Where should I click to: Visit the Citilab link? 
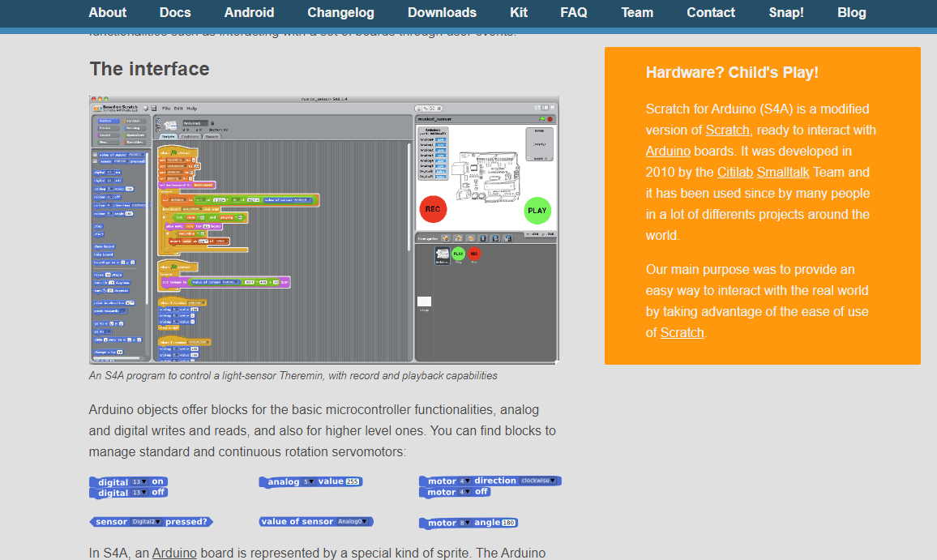click(735, 172)
